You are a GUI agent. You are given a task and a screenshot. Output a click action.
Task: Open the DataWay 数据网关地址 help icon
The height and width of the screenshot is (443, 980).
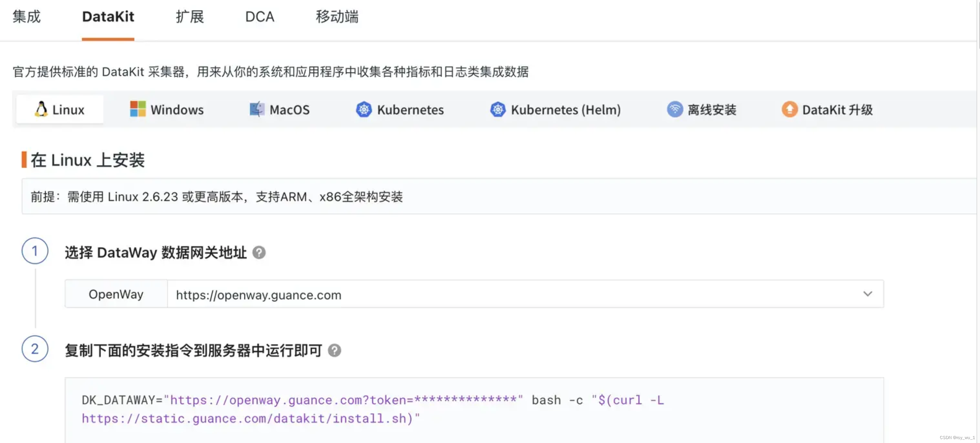point(259,253)
